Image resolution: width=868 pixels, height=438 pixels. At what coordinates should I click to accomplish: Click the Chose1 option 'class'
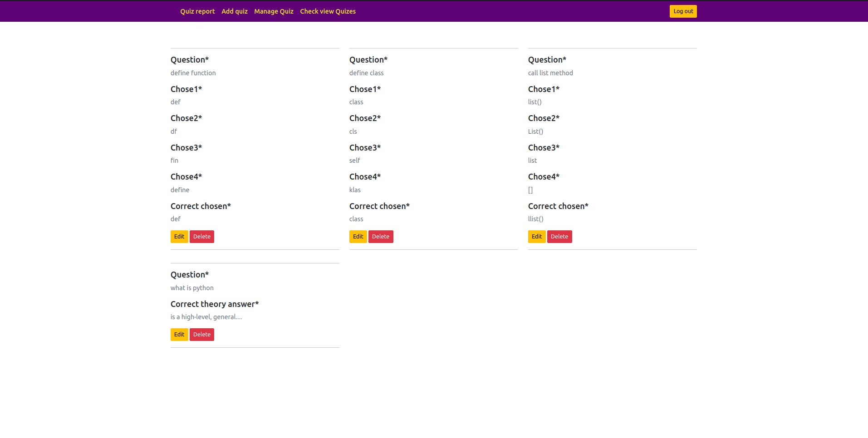356,102
